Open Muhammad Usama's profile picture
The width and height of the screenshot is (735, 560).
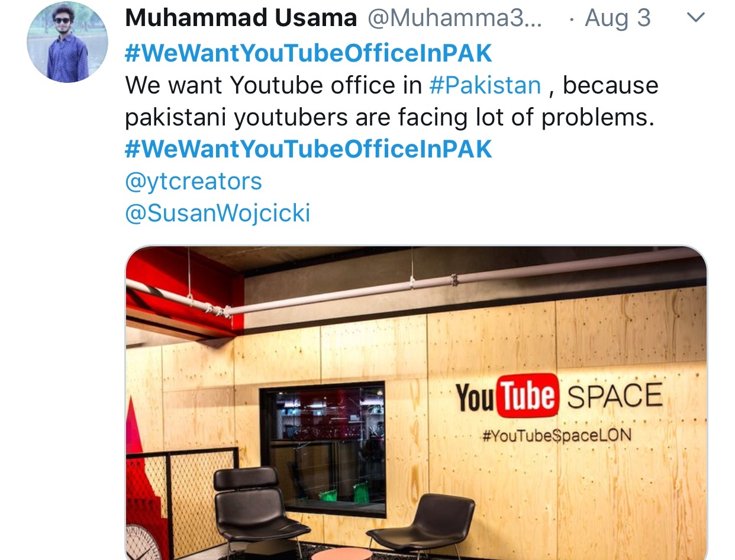click(x=67, y=41)
